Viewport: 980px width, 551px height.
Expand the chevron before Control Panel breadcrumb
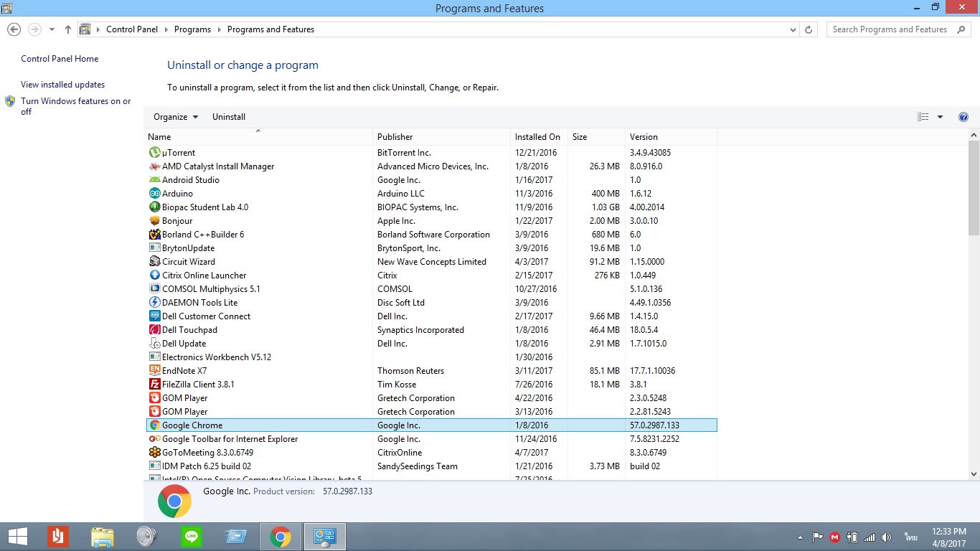pyautogui.click(x=98, y=29)
